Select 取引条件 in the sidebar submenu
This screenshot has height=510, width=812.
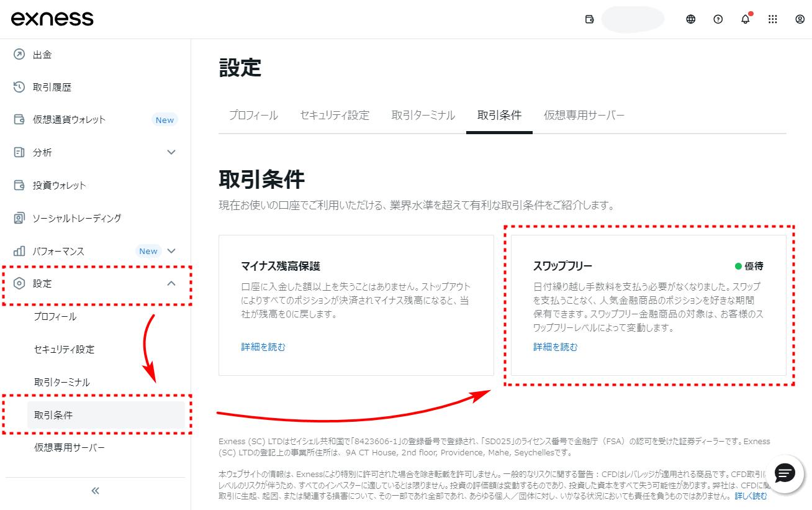point(106,415)
